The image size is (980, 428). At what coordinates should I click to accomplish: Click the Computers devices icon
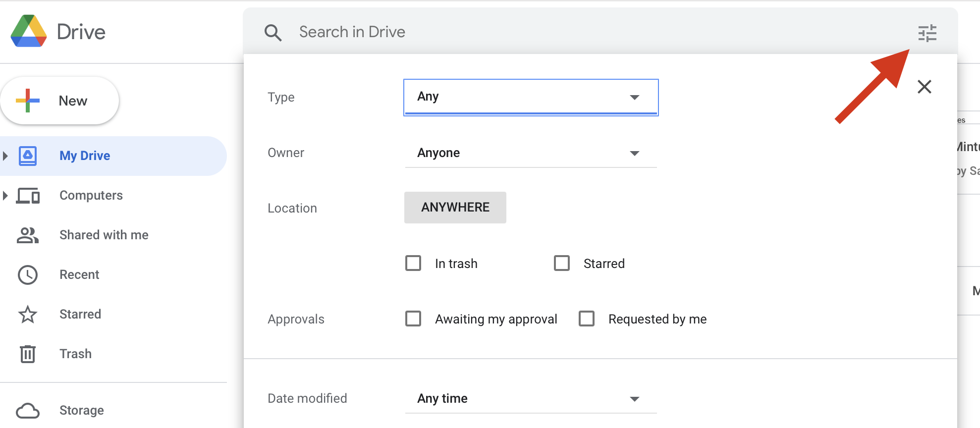(x=28, y=196)
